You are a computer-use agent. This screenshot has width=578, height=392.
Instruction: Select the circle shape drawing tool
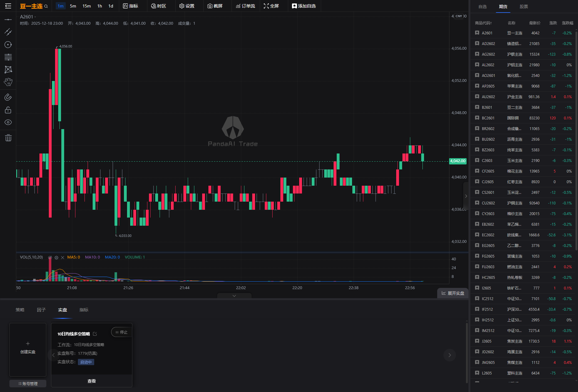point(8,45)
